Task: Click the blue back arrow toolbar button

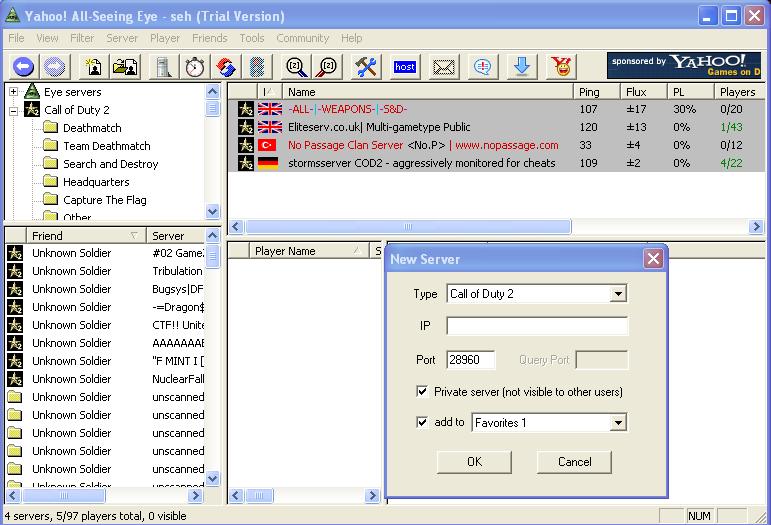Action: (x=23, y=66)
